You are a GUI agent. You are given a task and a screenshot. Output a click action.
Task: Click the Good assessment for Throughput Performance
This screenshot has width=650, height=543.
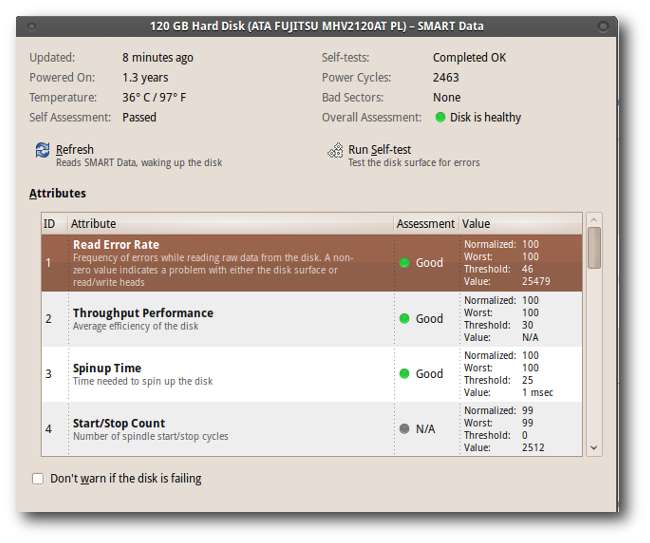[x=429, y=319]
